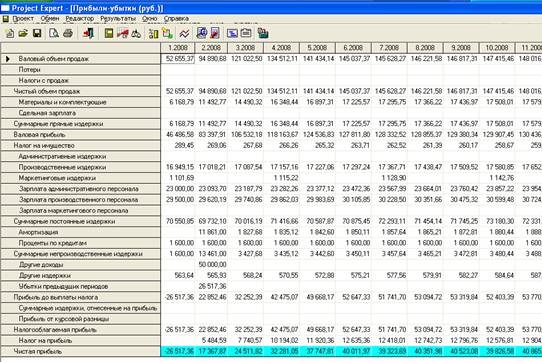
Task: Open print preview magnifier page icon
Action: point(54,34)
